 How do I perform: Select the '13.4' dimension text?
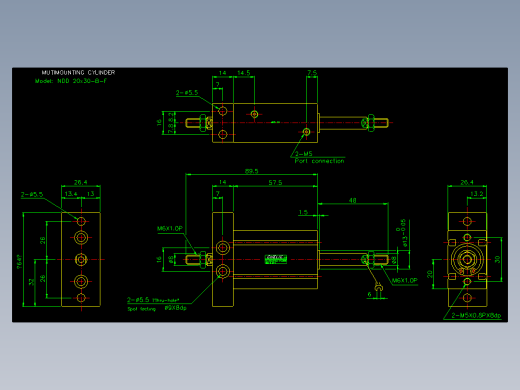pyautogui.click(x=71, y=194)
